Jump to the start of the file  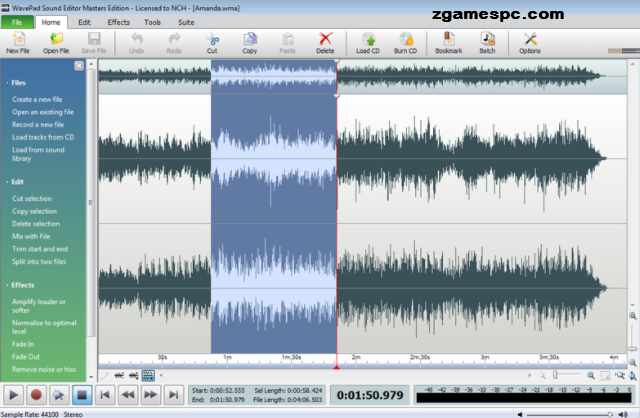point(105,395)
